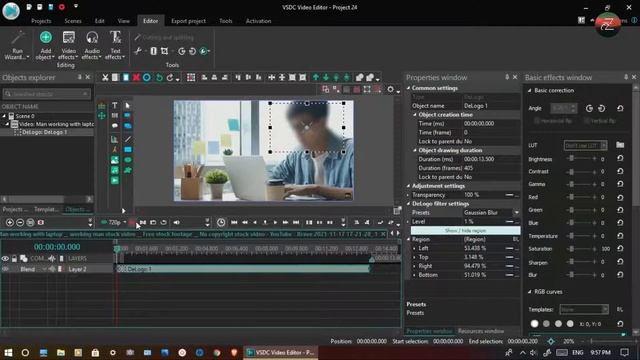Click the Saturation slider handle
Image resolution: width=640 pixels, height=360 pixels.
571,249
